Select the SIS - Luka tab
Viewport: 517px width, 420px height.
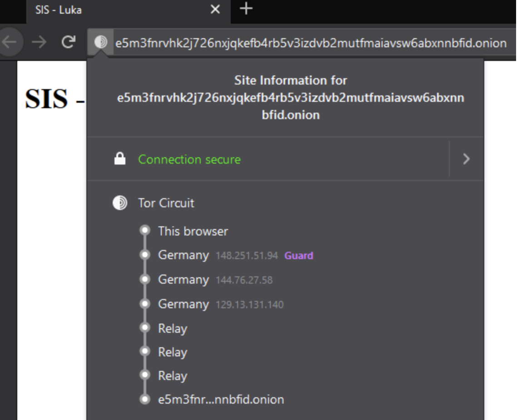(x=128, y=11)
